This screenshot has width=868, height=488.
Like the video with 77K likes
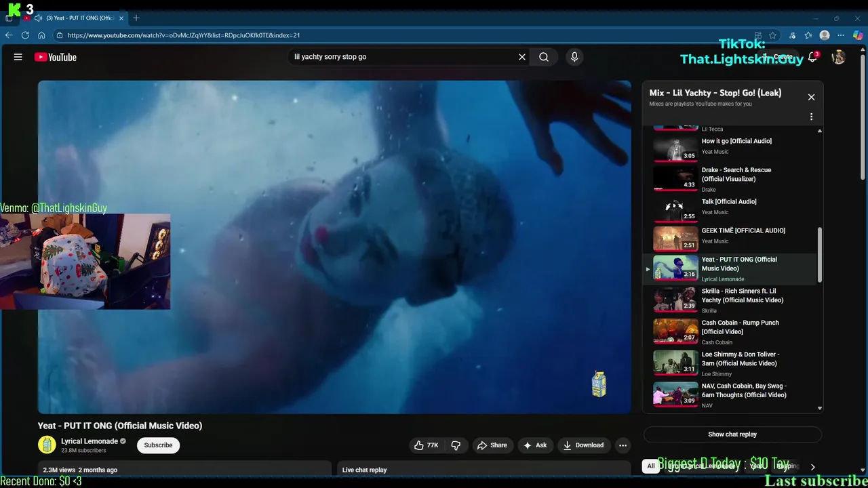[x=427, y=445]
